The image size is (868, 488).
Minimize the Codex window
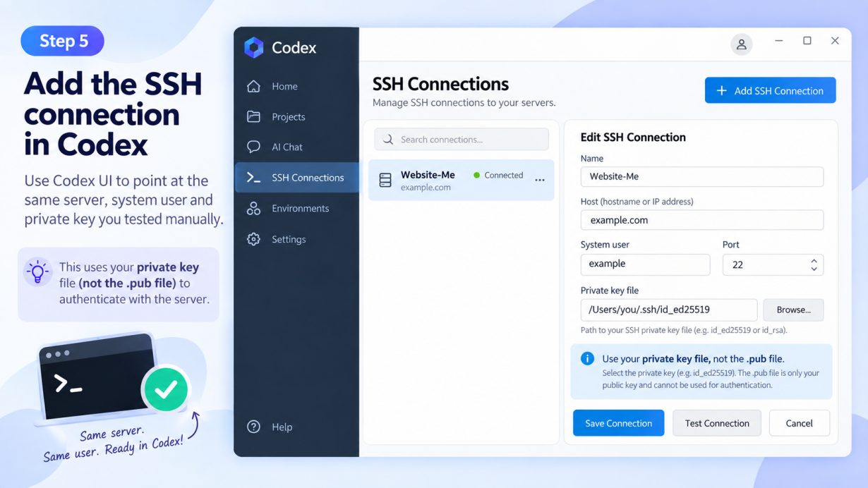point(780,41)
